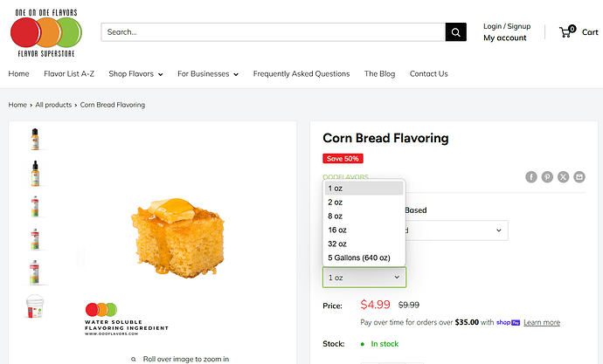This screenshot has width=603, height=364.
Task: Select 5 Gallons (640 oz) option
Action: point(358,258)
